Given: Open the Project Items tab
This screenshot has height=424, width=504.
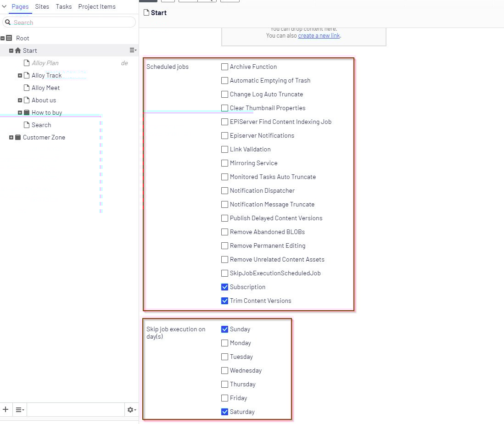Looking at the screenshot, I should [x=97, y=7].
